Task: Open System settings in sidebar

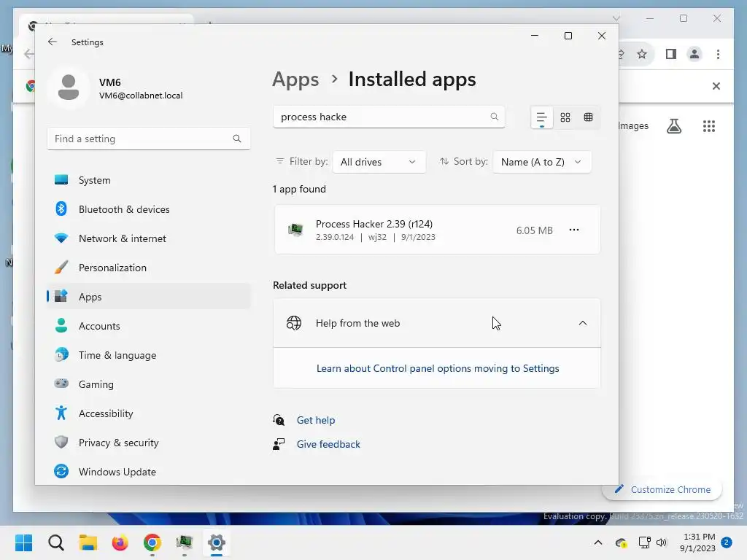Action: tap(149, 180)
